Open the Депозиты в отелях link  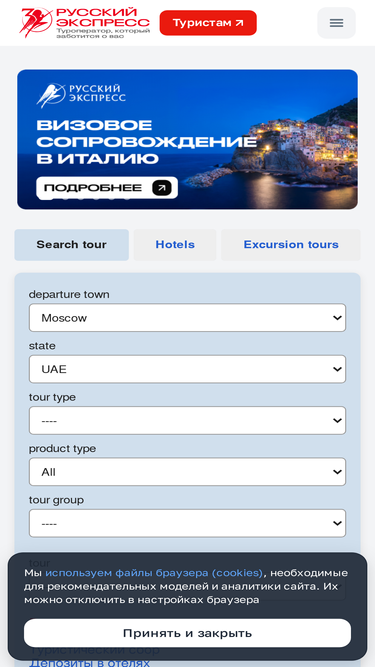[x=89, y=663]
